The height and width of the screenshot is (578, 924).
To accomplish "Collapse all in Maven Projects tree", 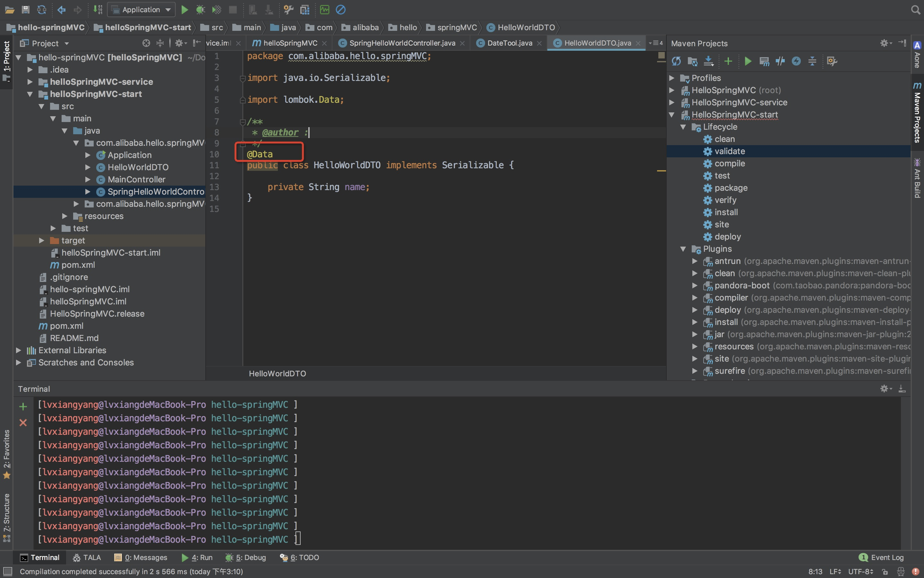I will click(812, 61).
